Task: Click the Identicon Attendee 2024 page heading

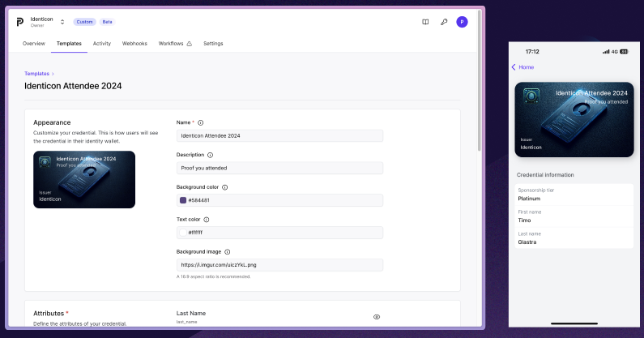Action: 73,86
